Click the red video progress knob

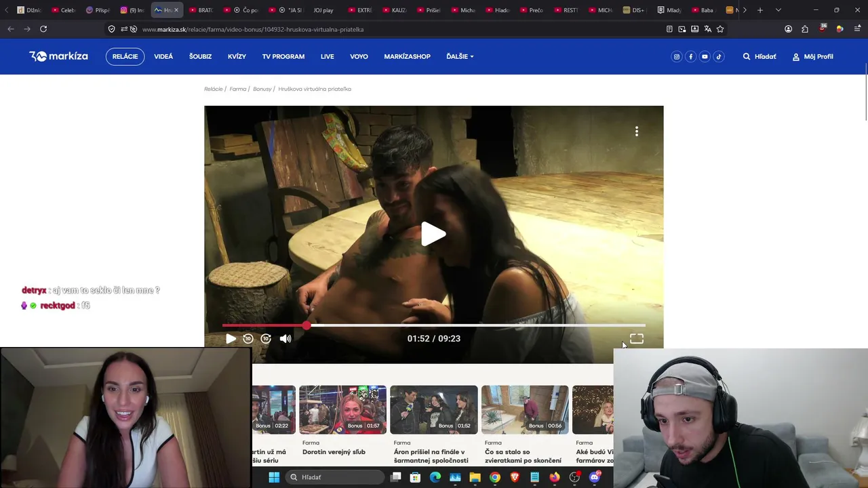point(307,326)
